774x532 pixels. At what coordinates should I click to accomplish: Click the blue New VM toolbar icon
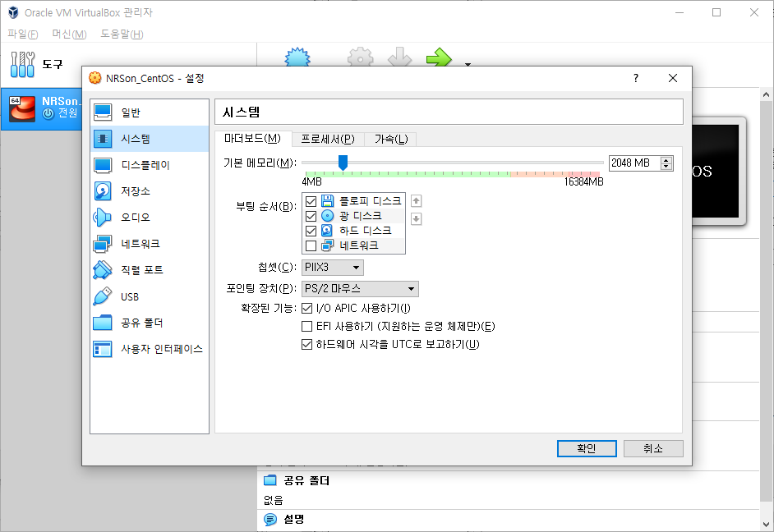[297, 57]
